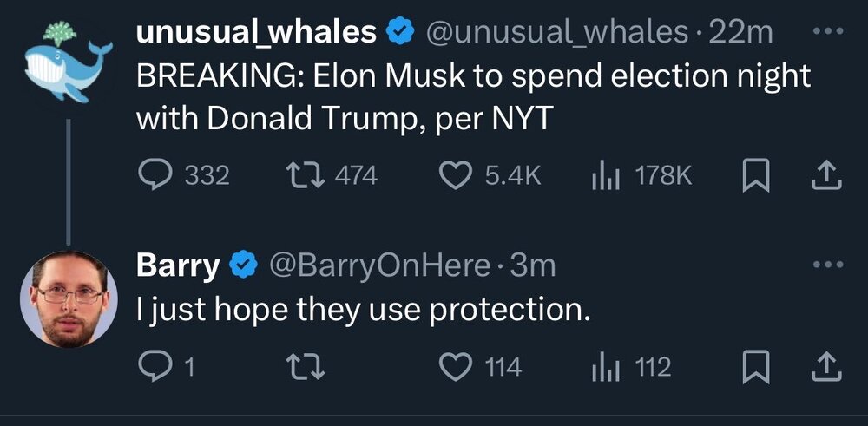Share Barry's reply
The height and width of the screenshot is (426, 868).
[x=827, y=367]
